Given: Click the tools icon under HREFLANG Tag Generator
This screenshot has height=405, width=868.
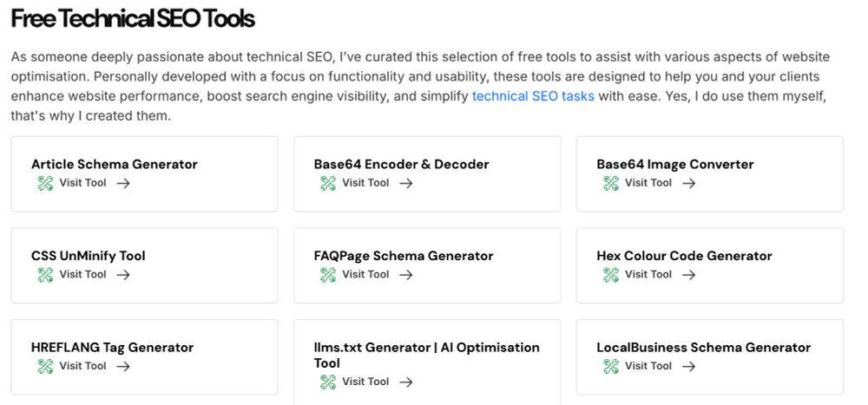Looking at the screenshot, I should [45, 366].
